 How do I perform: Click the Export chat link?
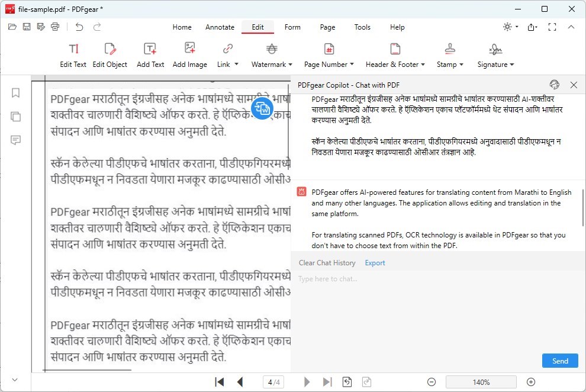(375, 263)
